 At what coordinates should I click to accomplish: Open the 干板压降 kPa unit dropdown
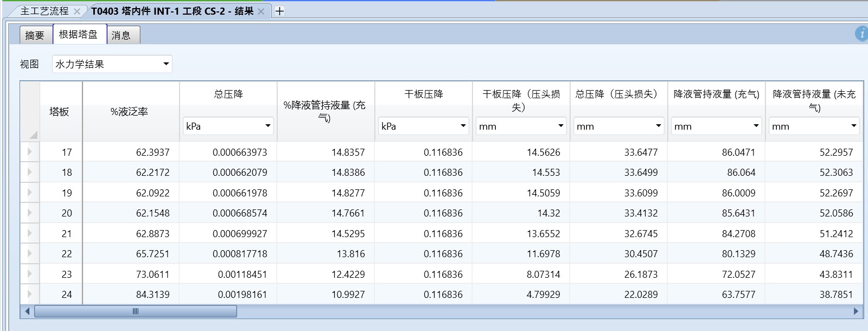[x=463, y=126]
